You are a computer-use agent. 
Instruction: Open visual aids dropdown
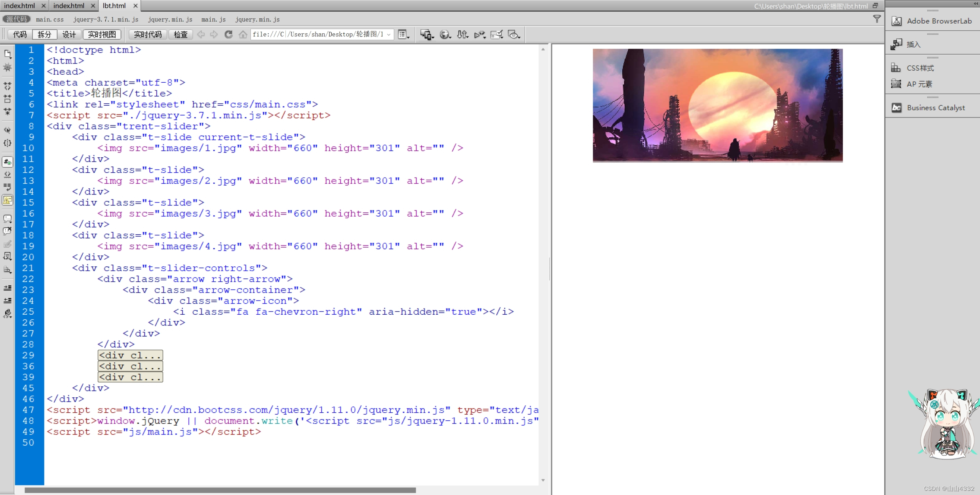click(514, 34)
